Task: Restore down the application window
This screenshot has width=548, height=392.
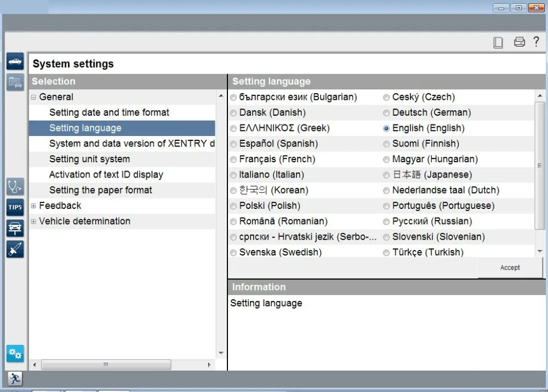Action: [x=518, y=8]
